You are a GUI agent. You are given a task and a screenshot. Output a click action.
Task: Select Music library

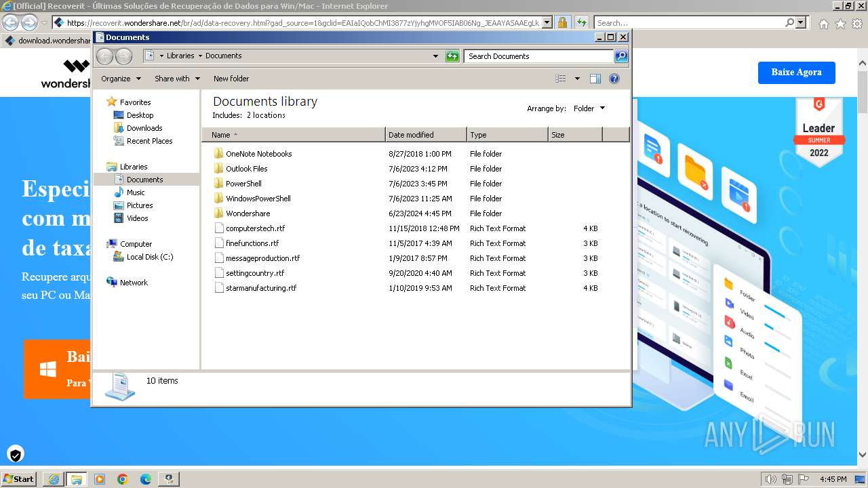point(136,192)
